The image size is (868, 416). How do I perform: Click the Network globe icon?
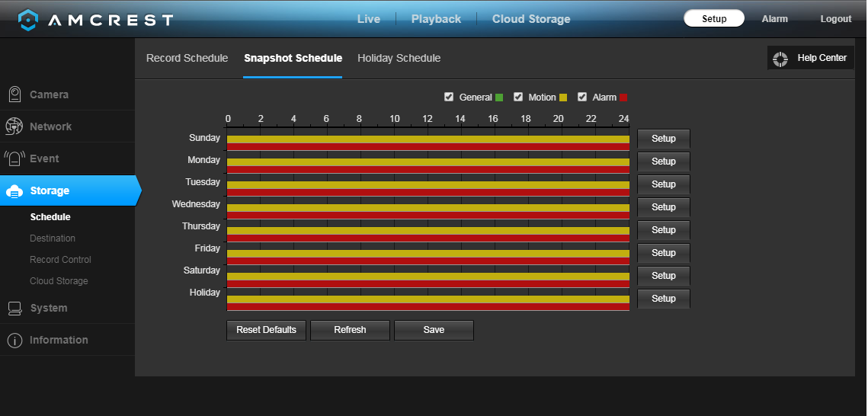[x=14, y=126]
